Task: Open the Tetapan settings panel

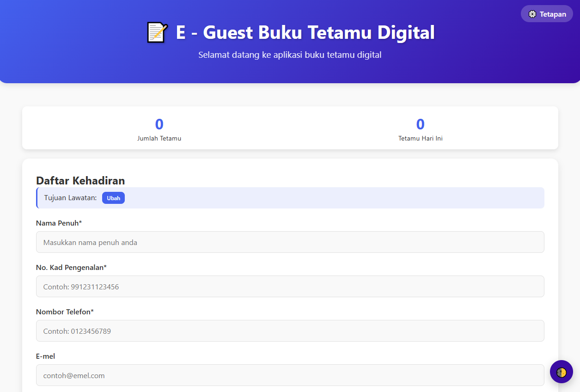Action: (x=547, y=14)
